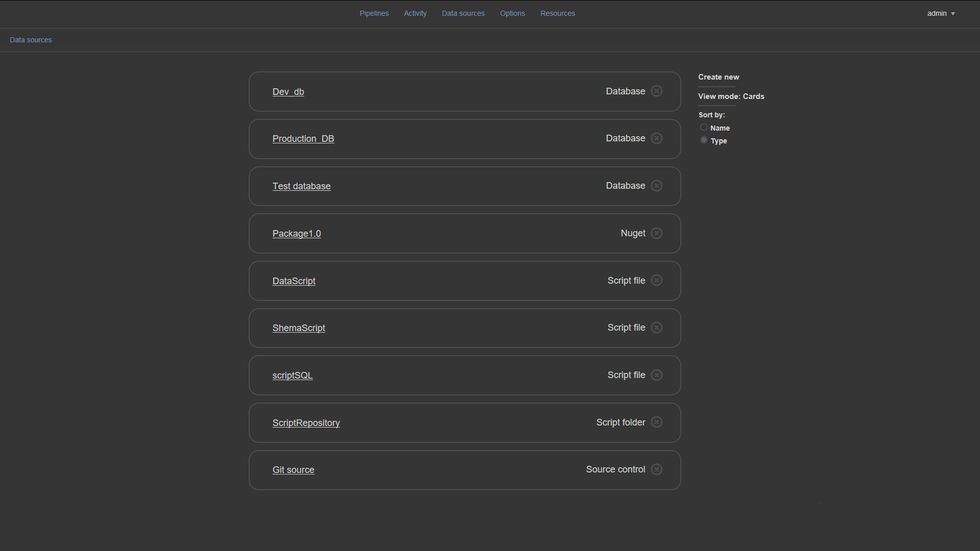The image size is (980, 551).
Task: Click the Database label on Production_DB card
Action: tap(625, 138)
